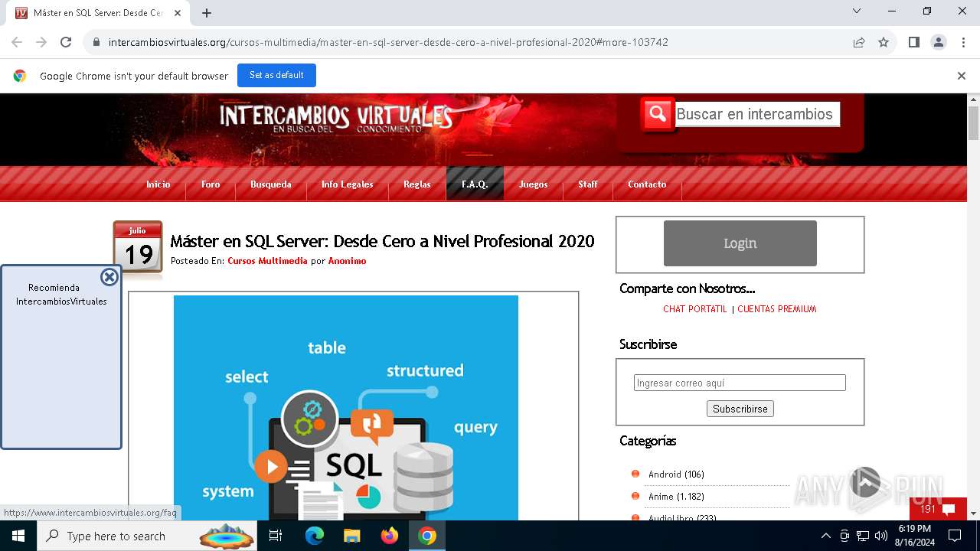Close the Máster en SQL Server tab
Viewport: 980px width, 551px height.
click(x=178, y=13)
